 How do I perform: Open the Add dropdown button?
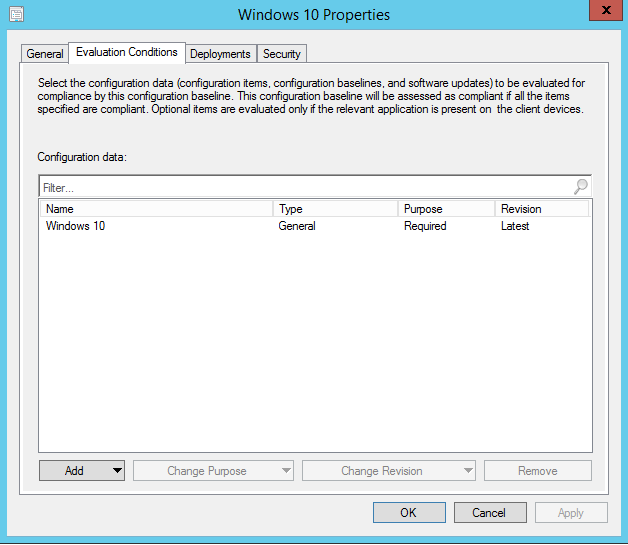82,470
